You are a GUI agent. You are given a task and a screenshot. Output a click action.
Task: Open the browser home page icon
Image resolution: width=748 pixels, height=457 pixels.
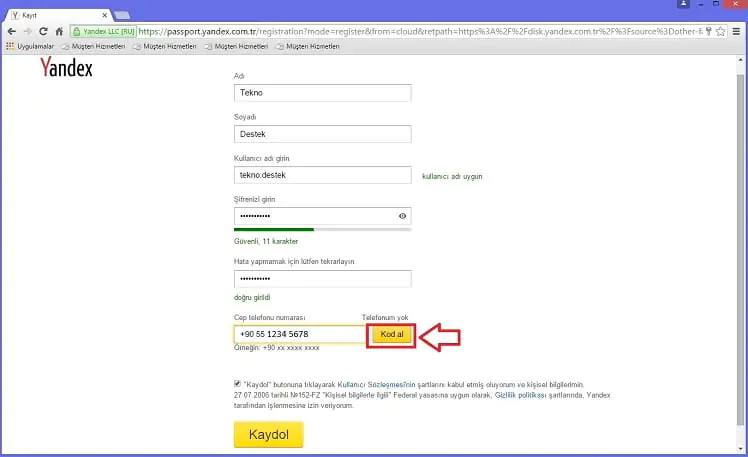tap(59, 31)
